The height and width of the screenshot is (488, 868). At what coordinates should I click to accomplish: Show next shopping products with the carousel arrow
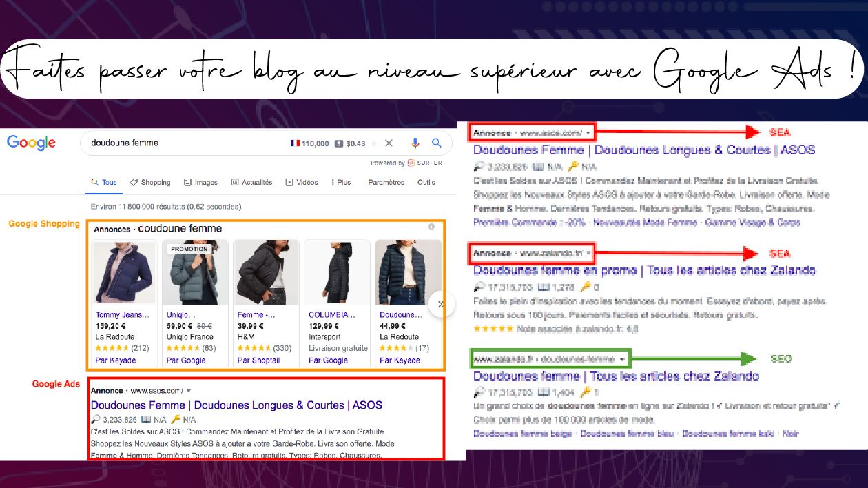tap(441, 303)
